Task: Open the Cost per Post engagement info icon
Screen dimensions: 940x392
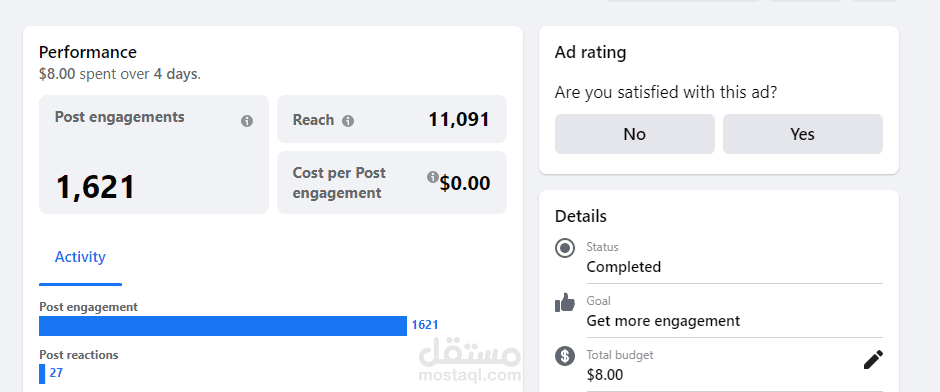Action: (432, 177)
